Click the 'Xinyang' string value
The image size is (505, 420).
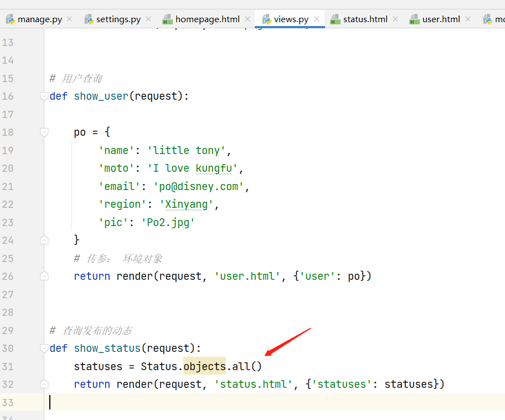tap(186, 204)
